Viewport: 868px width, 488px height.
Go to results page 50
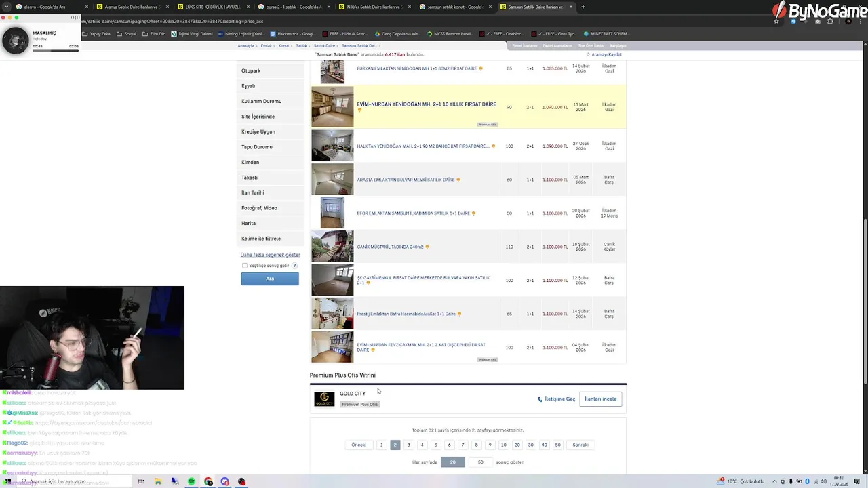coord(557,445)
